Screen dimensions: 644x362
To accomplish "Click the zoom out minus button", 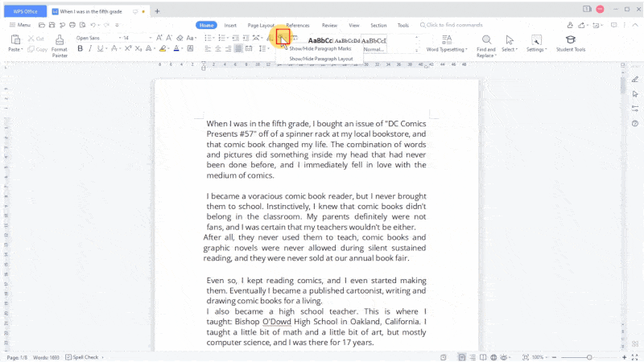I will [554, 357].
